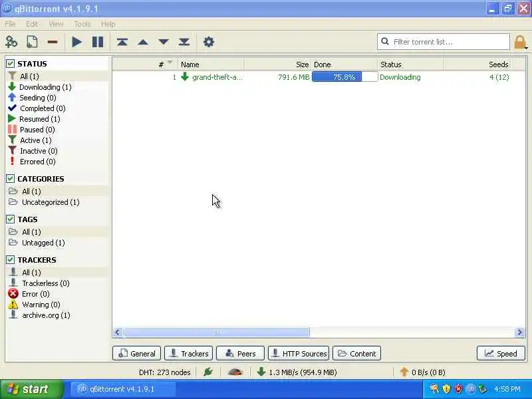Screen dimensions: 532x399
Task: Toggle the CATEGORIES section checkbox
Action: [x=10, y=178]
